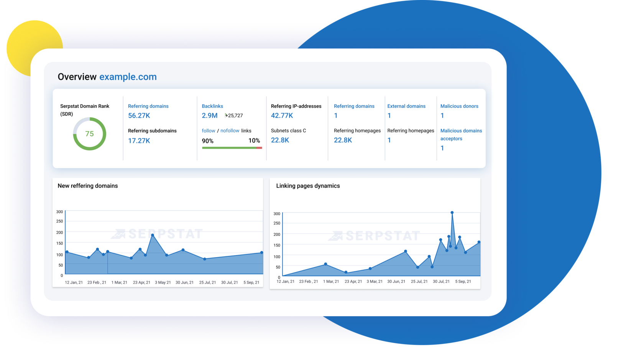Click the last data point in New reffering domains chart
Screen dimensions: 644x348
point(262,252)
